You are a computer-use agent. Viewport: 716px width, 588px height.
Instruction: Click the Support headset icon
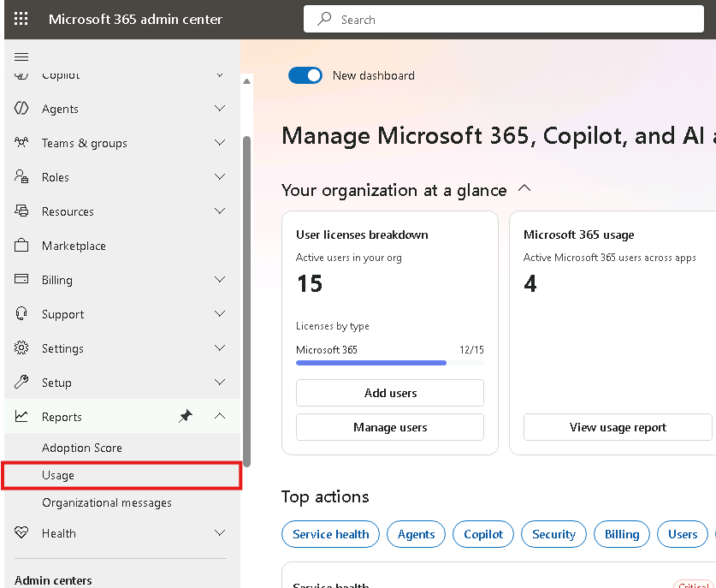coord(21,313)
